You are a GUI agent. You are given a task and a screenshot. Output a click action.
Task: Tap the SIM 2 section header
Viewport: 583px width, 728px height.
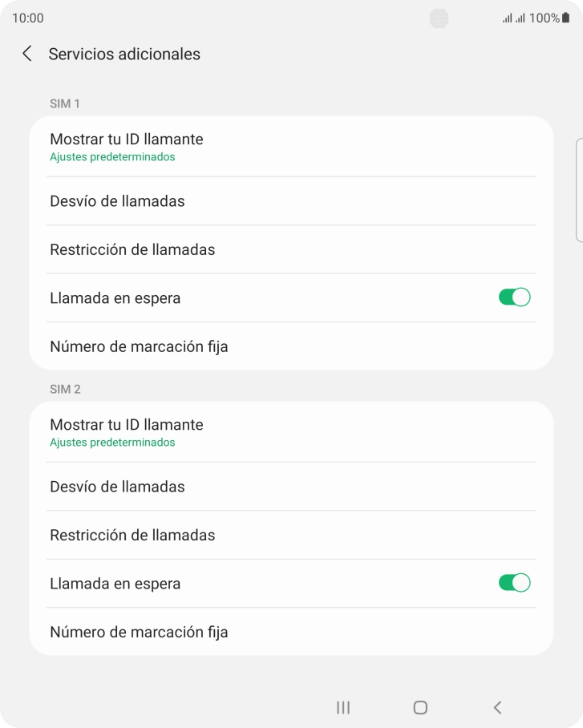coord(65,389)
